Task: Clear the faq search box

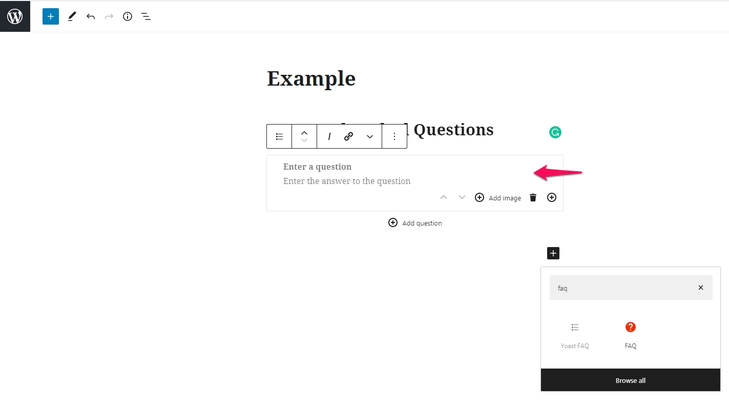Action: (x=701, y=287)
